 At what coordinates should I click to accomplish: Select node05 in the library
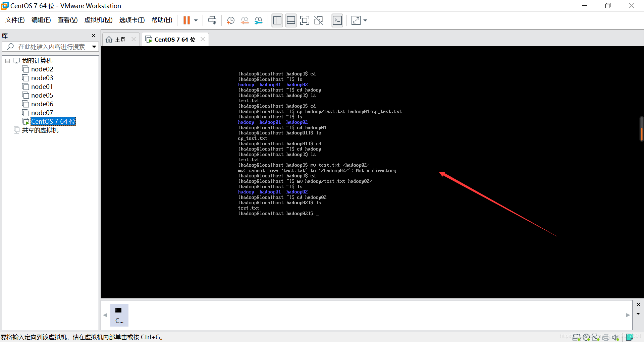42,96
